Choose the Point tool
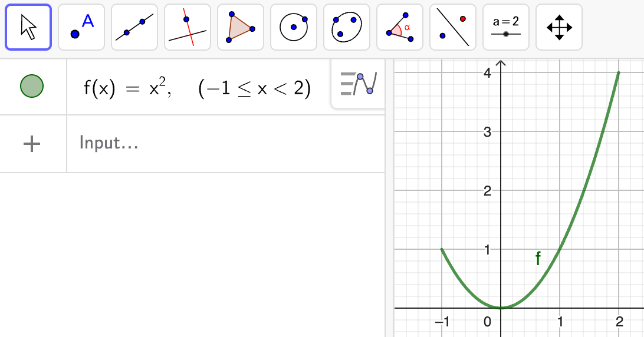 click(x=81, y=27)
